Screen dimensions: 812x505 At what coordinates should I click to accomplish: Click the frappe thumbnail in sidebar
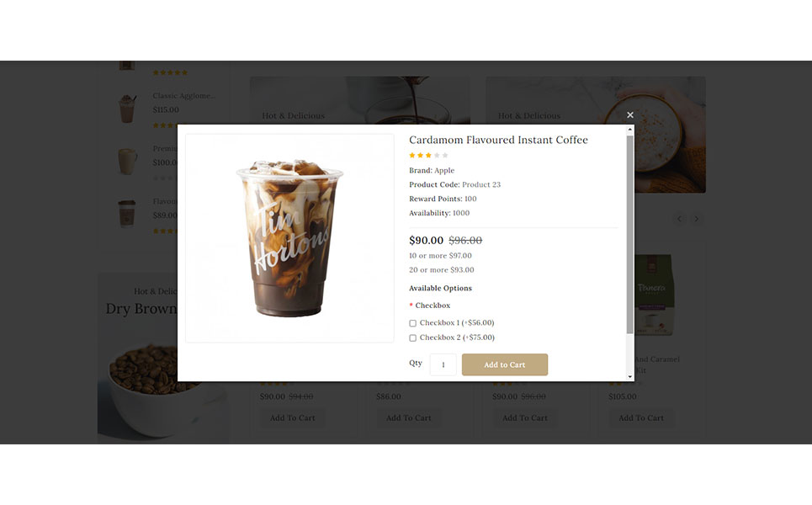coord(127,108)
